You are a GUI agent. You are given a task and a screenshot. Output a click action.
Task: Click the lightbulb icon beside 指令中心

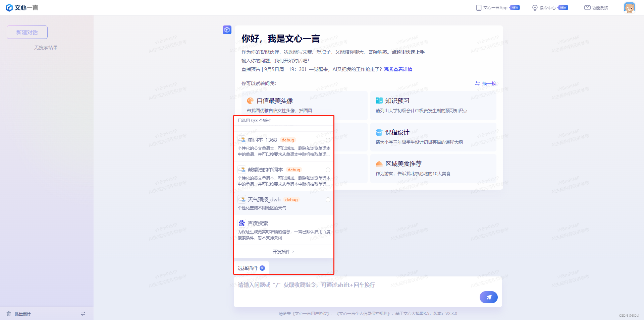tap(535, 8)
